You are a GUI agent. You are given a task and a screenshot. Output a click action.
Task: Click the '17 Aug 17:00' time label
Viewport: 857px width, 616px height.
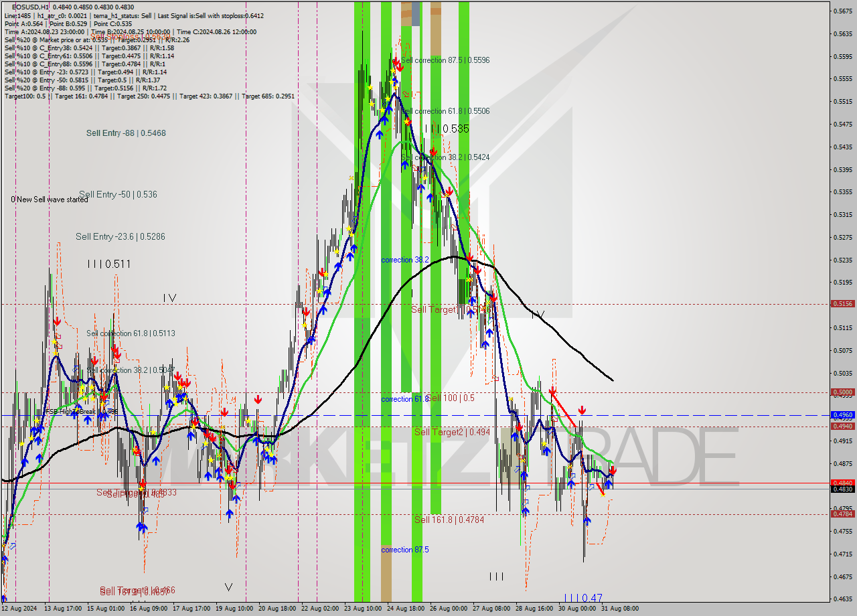pyautogui.click(x=191, y=609)
